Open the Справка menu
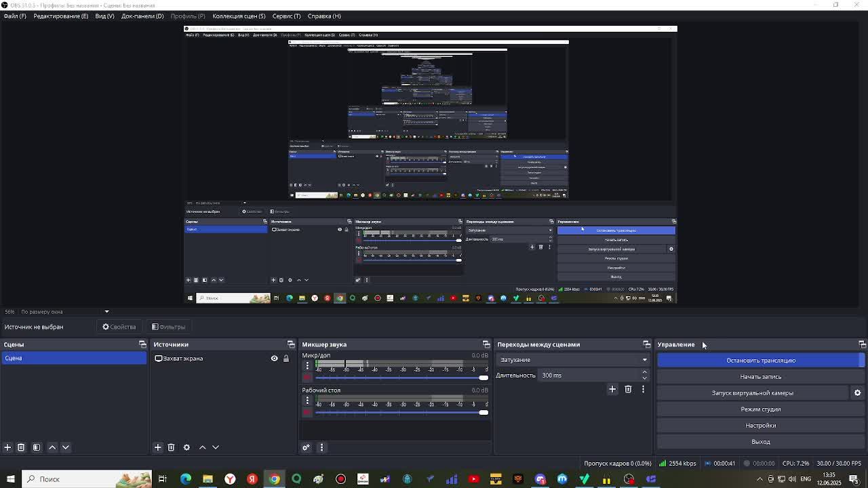This screenshot has height=488, width=868. [324, 16]
